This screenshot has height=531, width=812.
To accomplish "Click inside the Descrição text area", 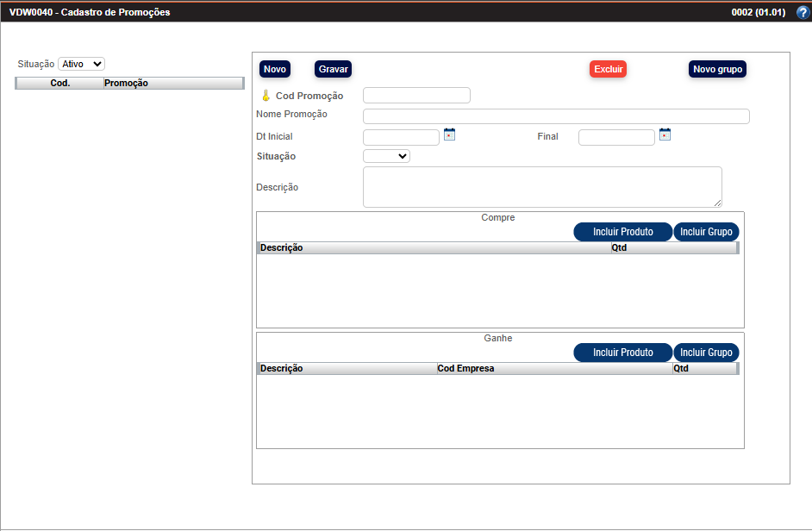I will (541, 187).
